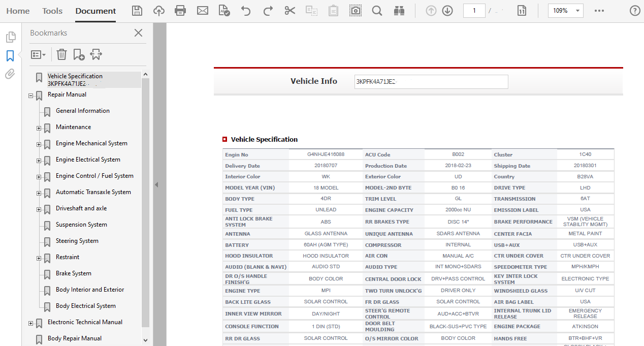644x346 pixels.
Task: Take a snapshot with camera icon
Action: pos(356,11)
